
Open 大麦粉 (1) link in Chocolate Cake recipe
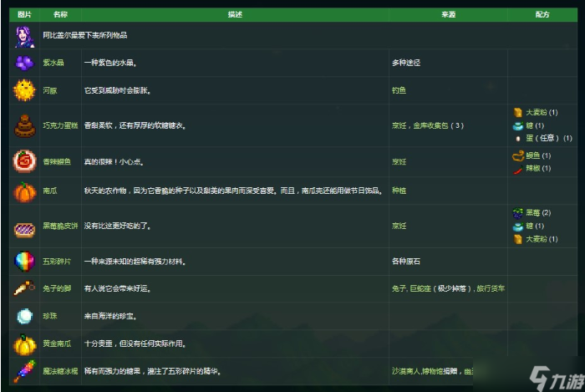[542, 113]
